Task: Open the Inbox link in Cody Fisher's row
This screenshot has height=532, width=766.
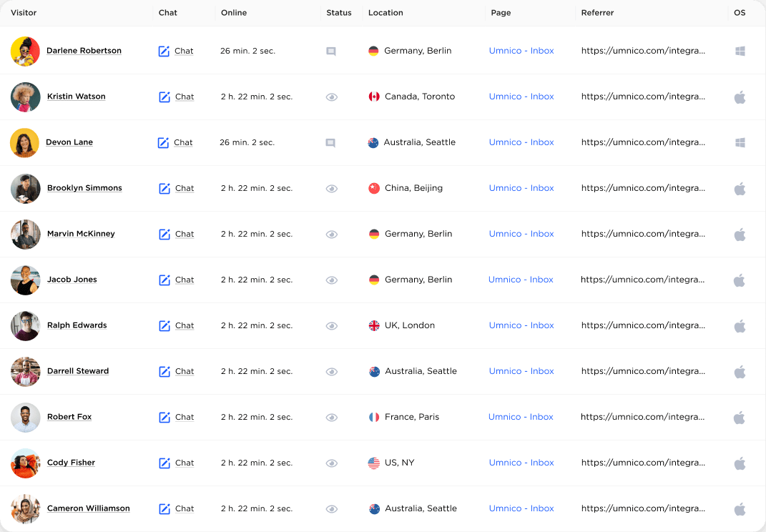Action: (x=542, y=463)
